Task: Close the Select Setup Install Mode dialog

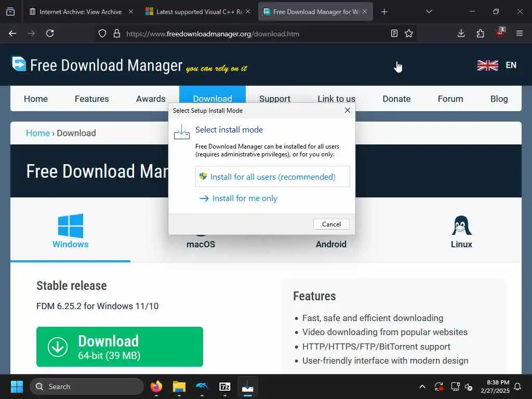Action: pyautogui.click(x=348, y=110)
